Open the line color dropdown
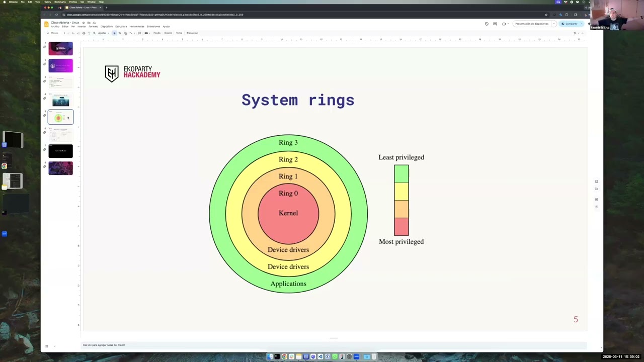Image resolution: width=644 pixels, height=362 pixels. pos(147,33)
